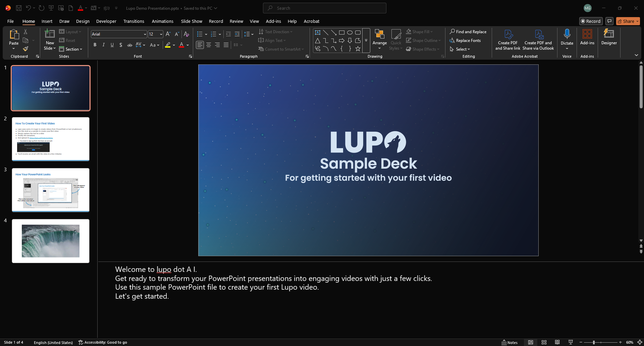
Task: Open the Transitions ribbon tab
Action: coord(134,21)
